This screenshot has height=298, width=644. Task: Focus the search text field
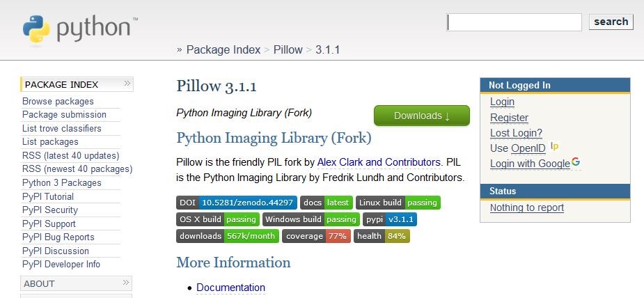pos(514,22)
